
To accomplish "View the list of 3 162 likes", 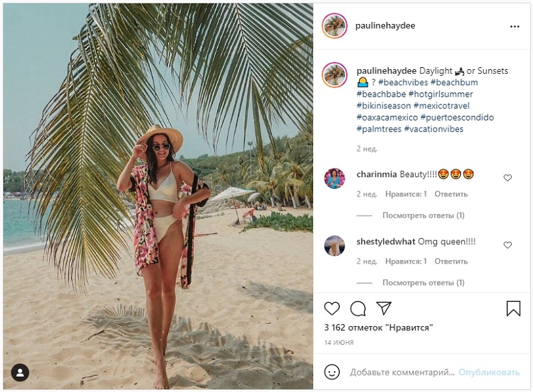I will (x=378, y=327).
